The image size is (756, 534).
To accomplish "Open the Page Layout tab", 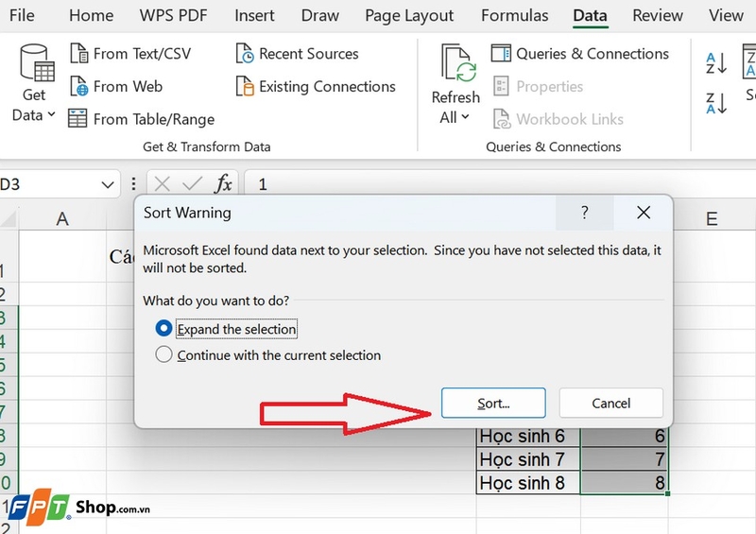I will [x=409, y=15].
